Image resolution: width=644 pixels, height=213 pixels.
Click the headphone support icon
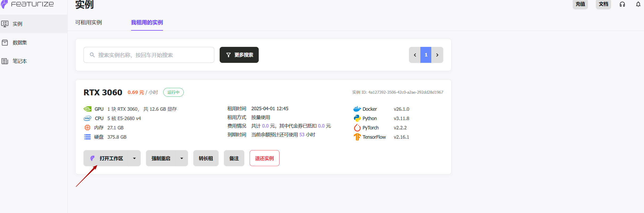622,4
